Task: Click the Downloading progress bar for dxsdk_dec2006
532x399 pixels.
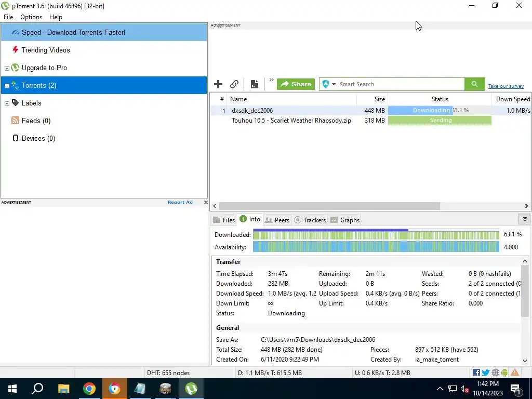Action: 440,110
